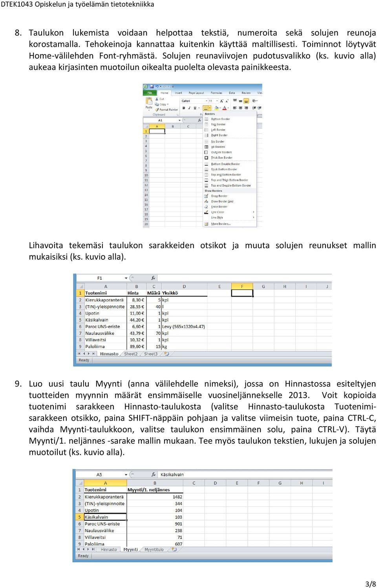
Task: Click the Middle Align icon in ribbon
Action: point(240,101)
